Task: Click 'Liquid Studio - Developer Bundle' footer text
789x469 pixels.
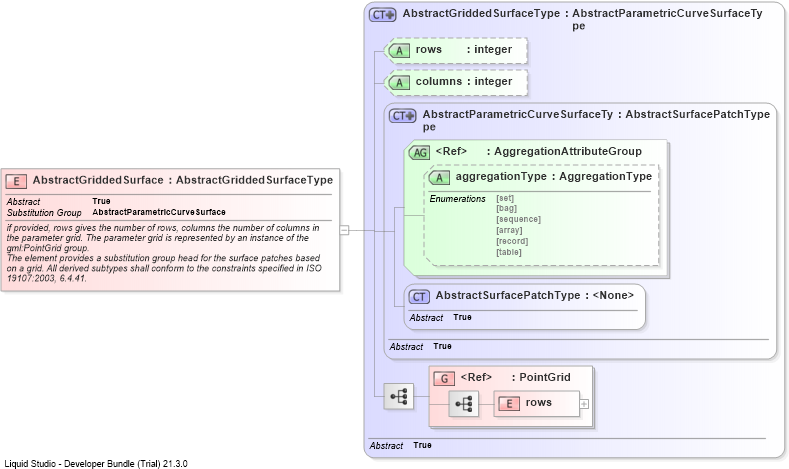Action: [x=96, y=463]
